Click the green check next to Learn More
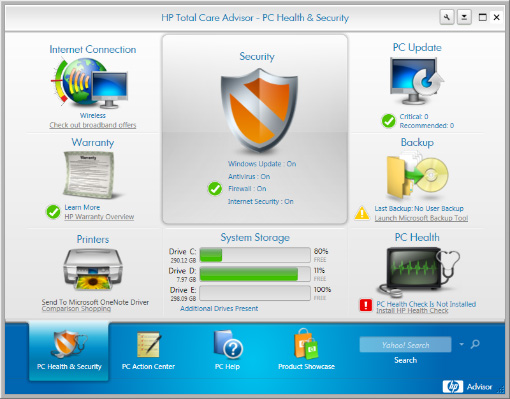Viewport: 510px width, 399px height. 53,212
